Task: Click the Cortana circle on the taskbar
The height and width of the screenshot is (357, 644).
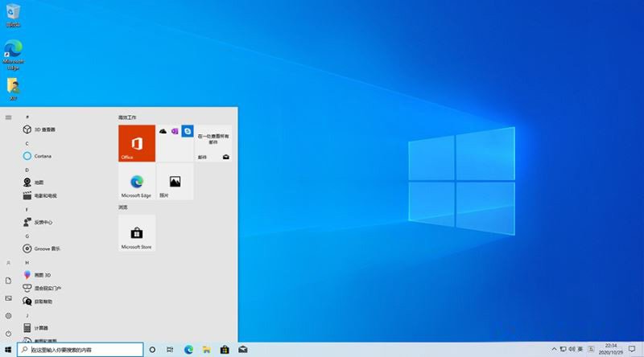Action: click(x=152, y=350)
